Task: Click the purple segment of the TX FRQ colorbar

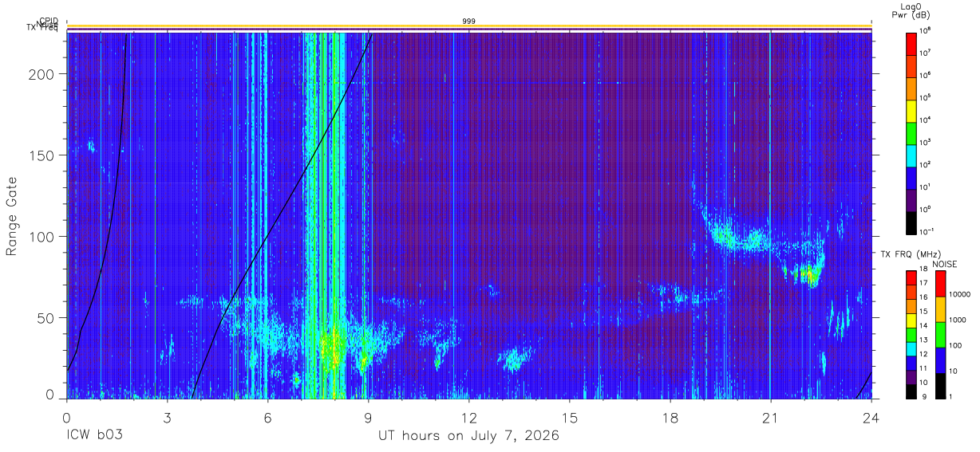Action: pyautogui.click(x=911, y=377)
